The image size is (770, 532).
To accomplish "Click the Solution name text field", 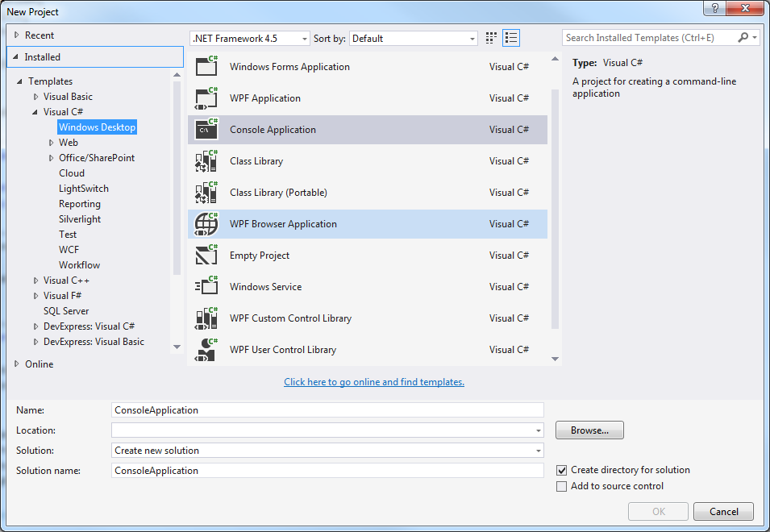I will (327, 470).
